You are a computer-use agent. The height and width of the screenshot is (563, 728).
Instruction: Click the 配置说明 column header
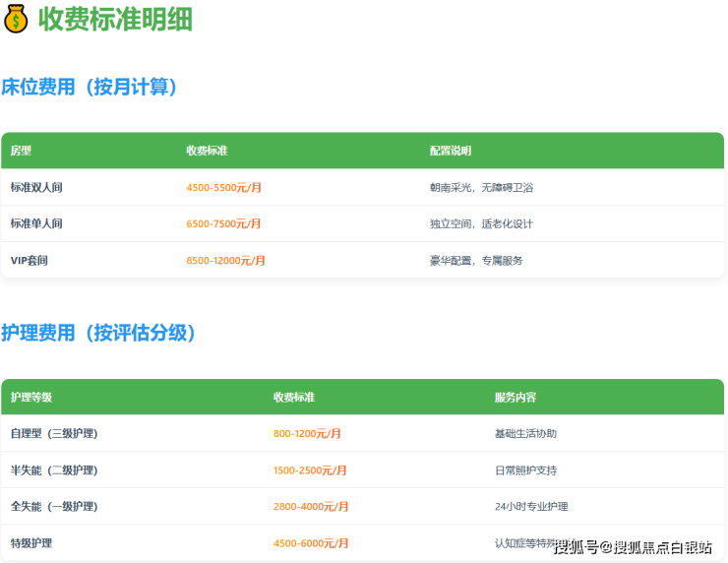tap(451, 151)
